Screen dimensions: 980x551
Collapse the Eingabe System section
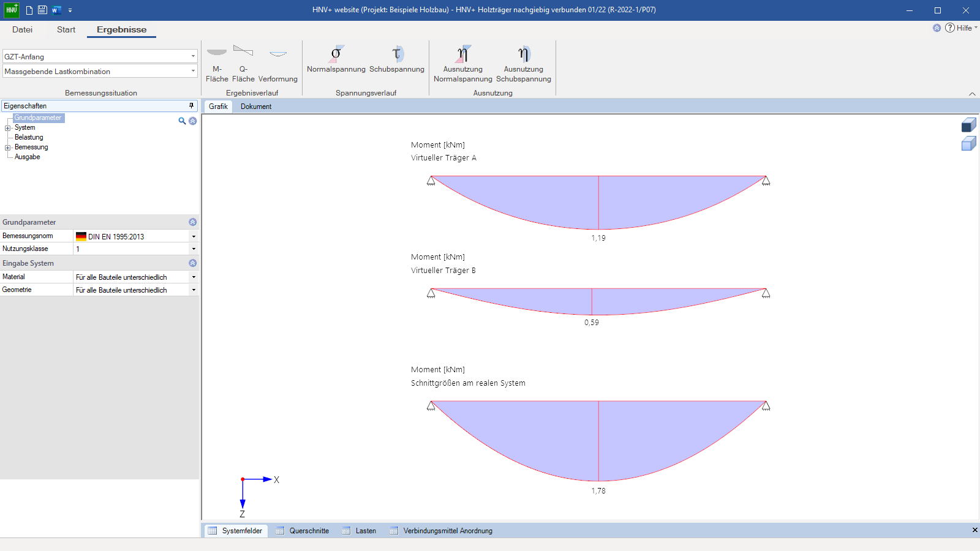192,263
